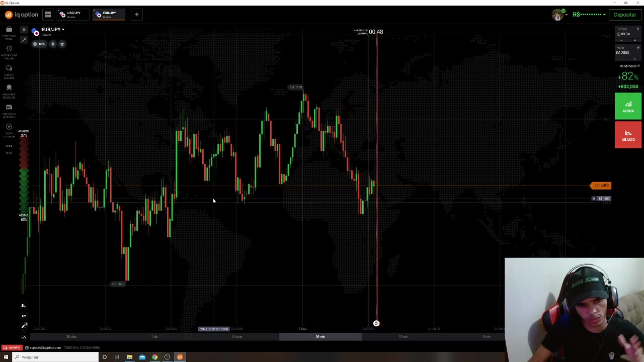Open Cortana circle icon on taskbar
The image size is (644, 362).
105,357
